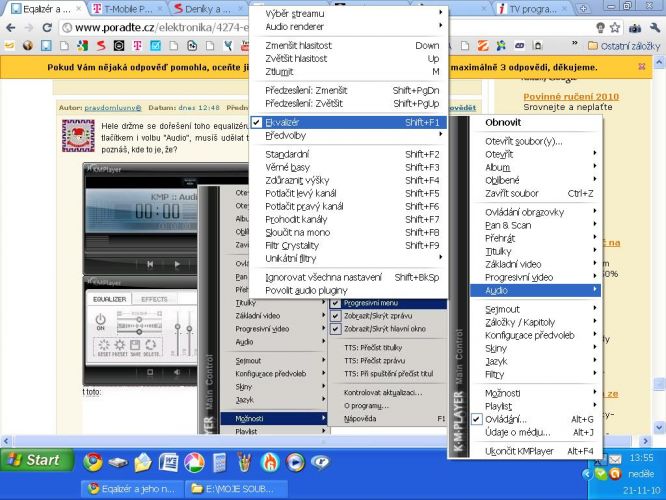Toggle the Ekvalizér checkmark option
Image resolution: width=666 pixels, height=500 pixels.
348,122
